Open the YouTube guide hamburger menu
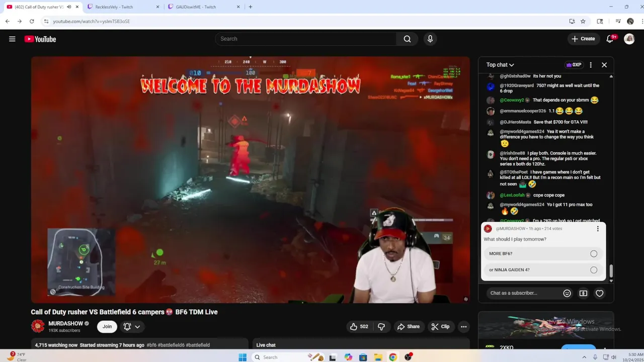 pyautogui.click(x=12, y=39)
